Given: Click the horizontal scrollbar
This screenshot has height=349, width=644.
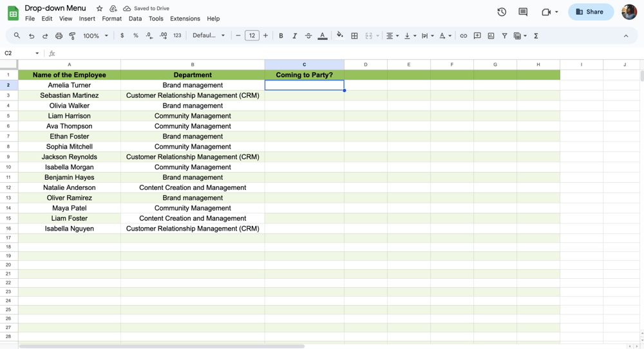Looking at the screenshot, I should [x=162, y=346].
